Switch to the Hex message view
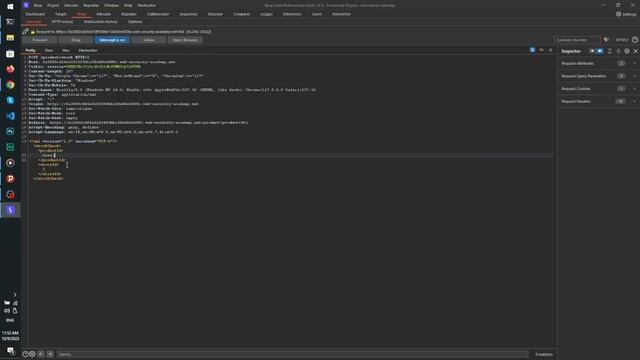This screenshot has width=640, height=360. (x=65, y=50)
